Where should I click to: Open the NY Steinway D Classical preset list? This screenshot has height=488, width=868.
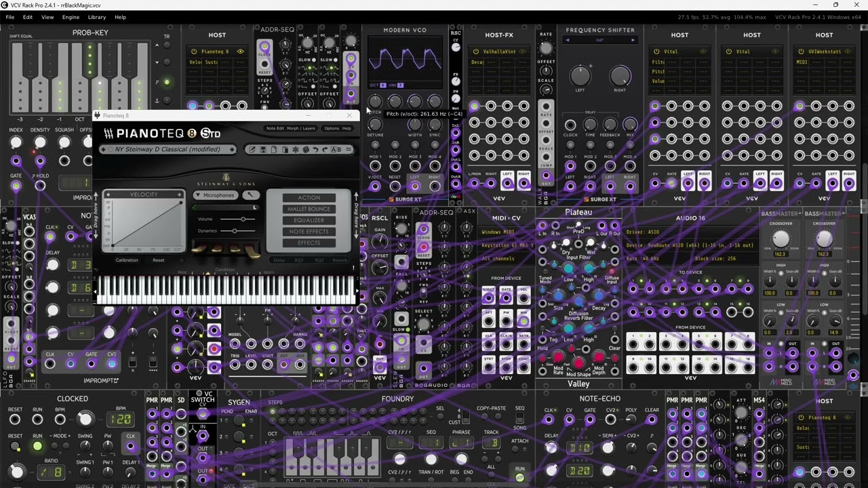pyautogui.click(x=167, y=150)
